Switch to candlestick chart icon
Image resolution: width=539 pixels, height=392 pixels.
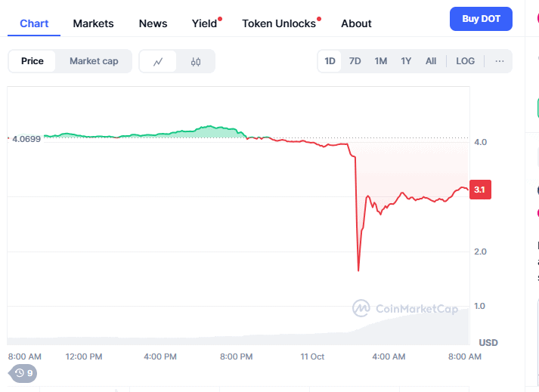click(196, 61)
